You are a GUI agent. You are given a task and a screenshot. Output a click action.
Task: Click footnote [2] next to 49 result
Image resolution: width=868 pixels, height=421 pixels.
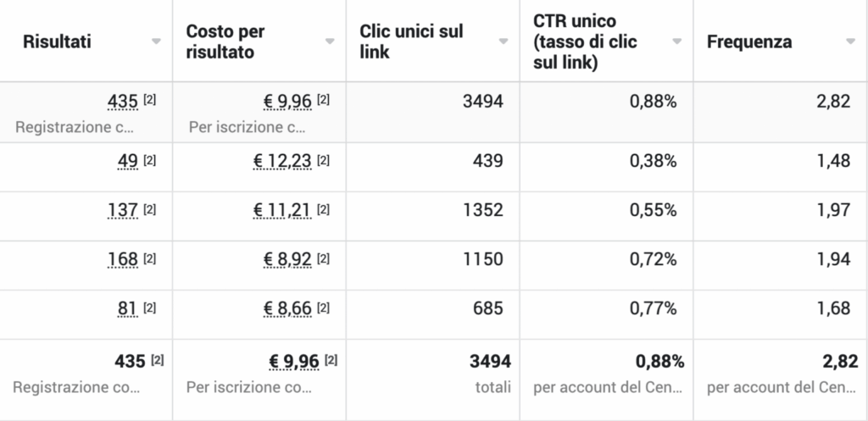click(150, 160)
